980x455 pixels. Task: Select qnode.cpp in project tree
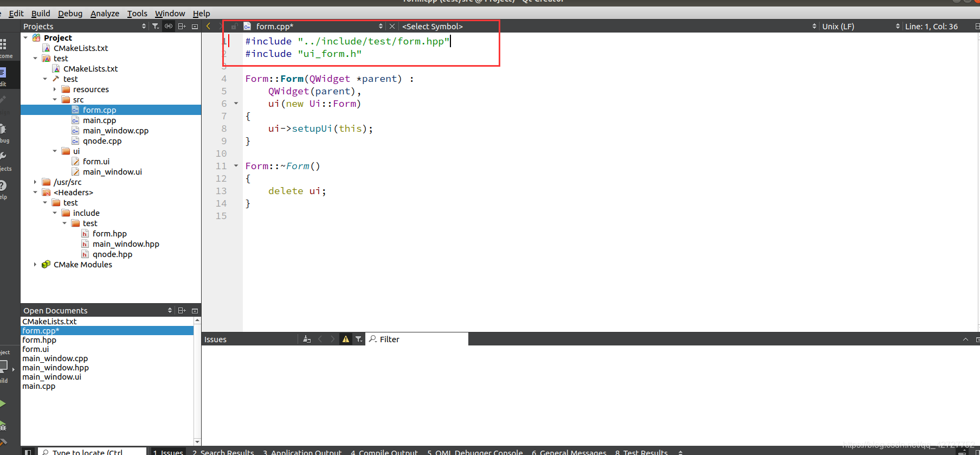(x=102, y=141)
